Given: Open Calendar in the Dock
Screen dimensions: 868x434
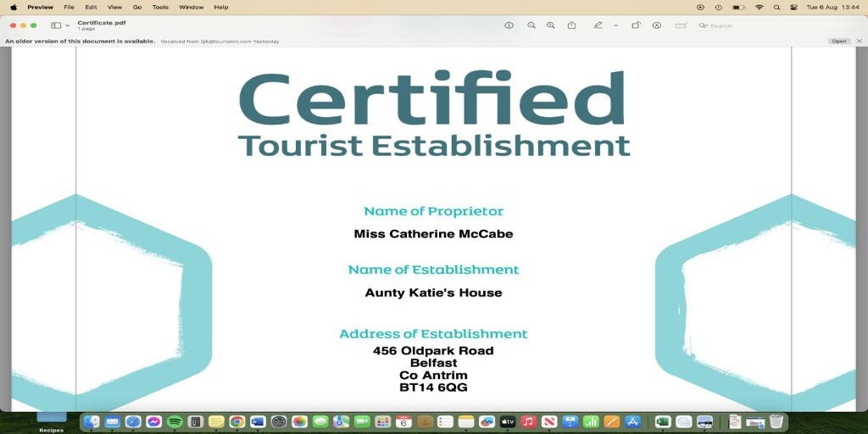Looking at the screenshot, I should [x=403, y=422].
